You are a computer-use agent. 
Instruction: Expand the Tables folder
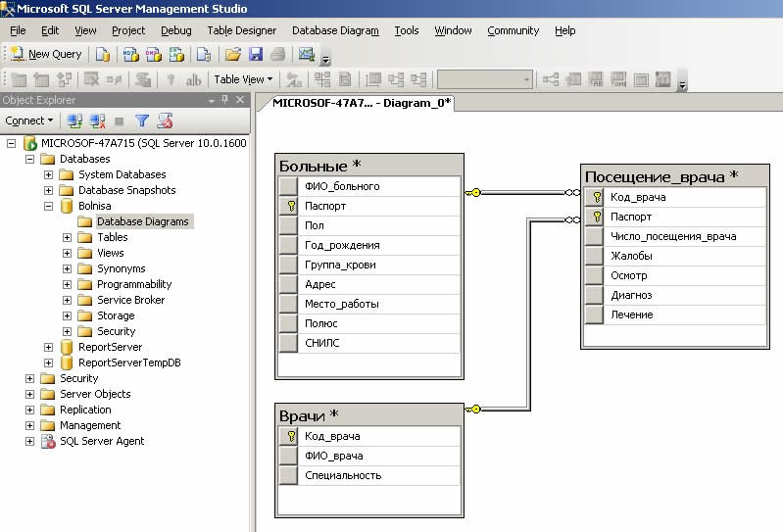pos(67,237)
